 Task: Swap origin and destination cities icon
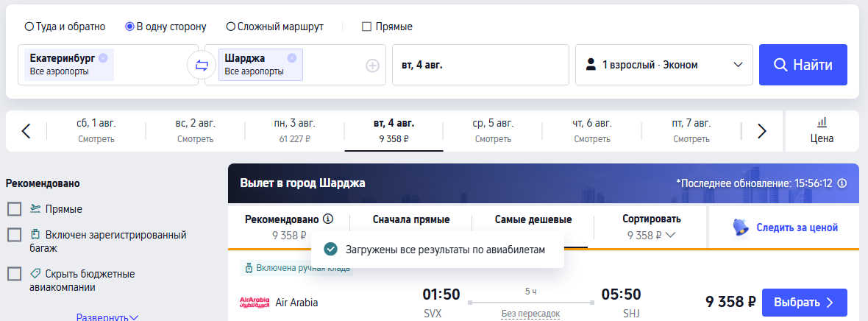(202, 65)
